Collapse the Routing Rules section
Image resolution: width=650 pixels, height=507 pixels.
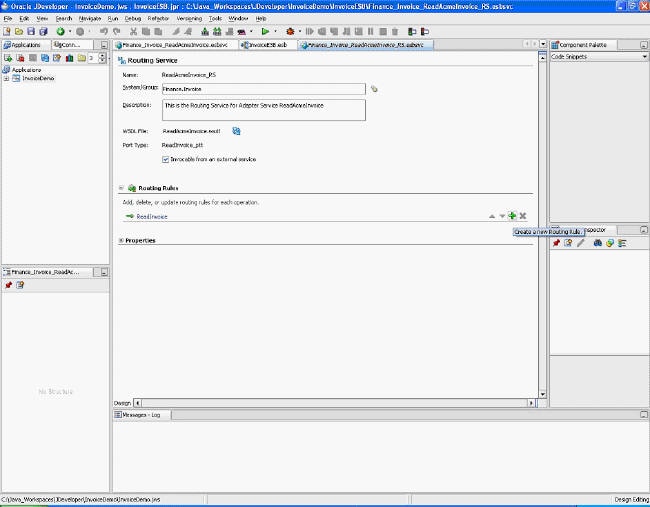tap(121, 188)
